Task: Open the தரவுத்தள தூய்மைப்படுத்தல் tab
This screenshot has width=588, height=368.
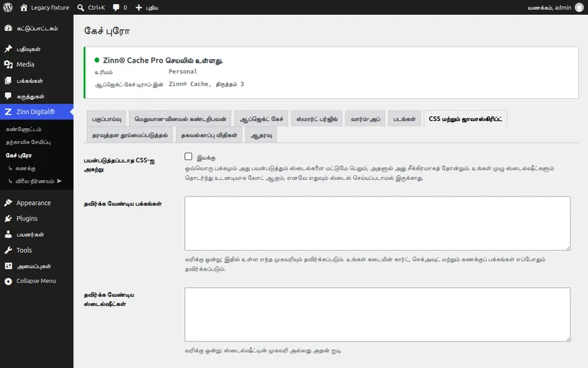Action: [130, 135]
